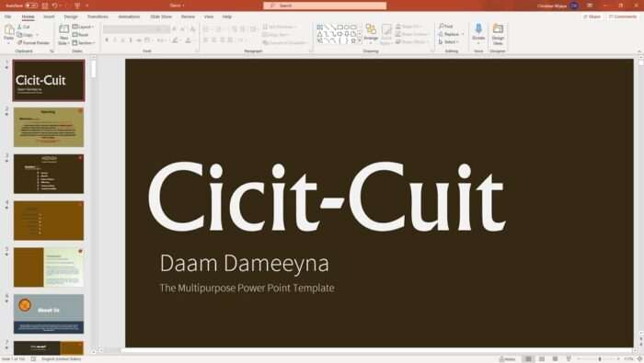The height and width of the screenshot is (363, 644).
Task: Open the Shape Fill dropdown
Action: pyautogui.click(x=408, y=27)
